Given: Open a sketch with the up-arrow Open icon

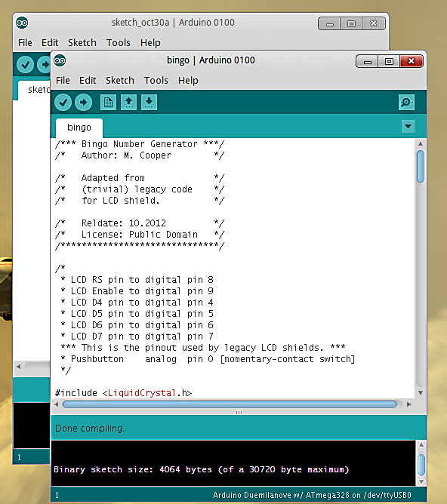Looking at the screenshot, I should click(128, 102).
